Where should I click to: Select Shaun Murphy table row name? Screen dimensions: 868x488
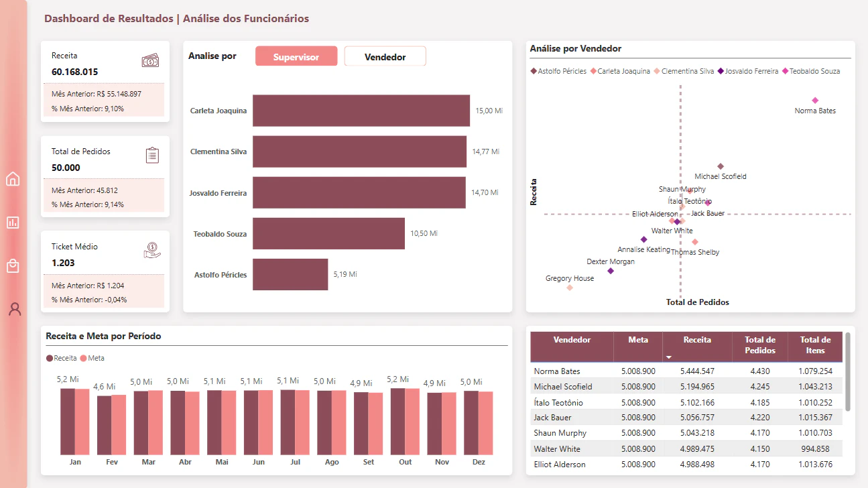[x=560, y=433]
